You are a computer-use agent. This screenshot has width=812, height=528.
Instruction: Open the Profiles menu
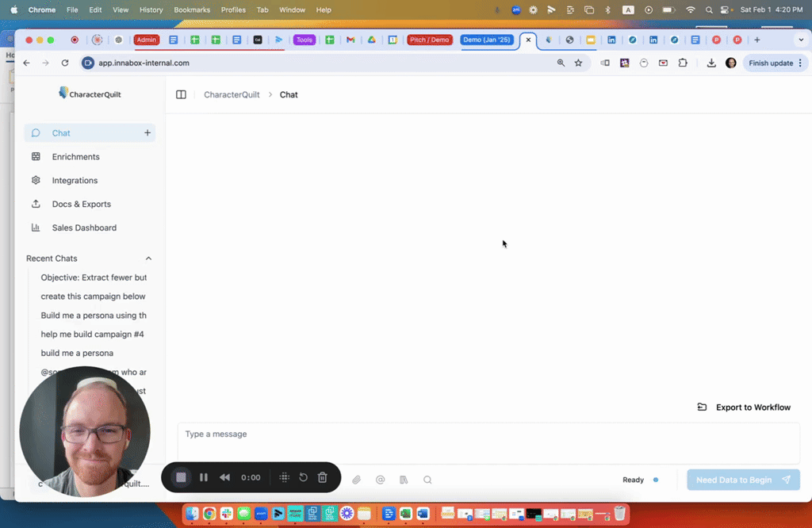[x=233, y=10]
